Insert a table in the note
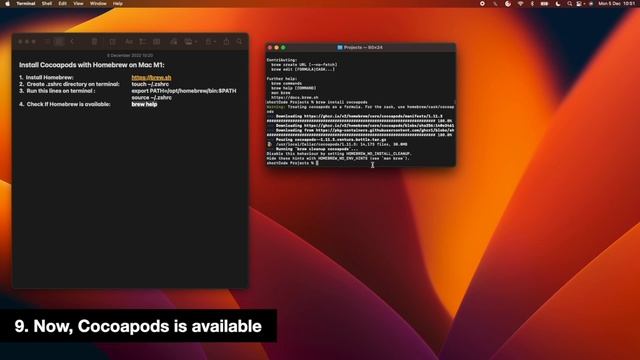640x360 pixels. [157, 42]
